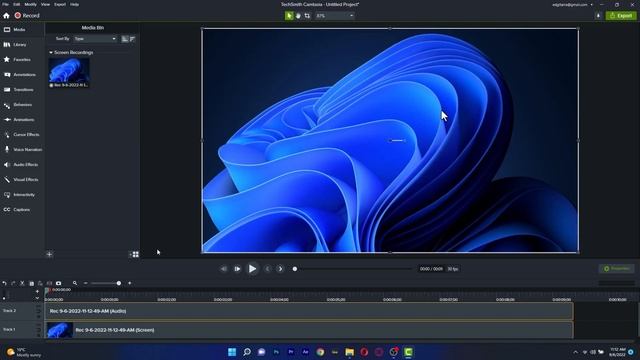Click the Home icon
Image resolution: width=640 pixels, height=360 pixels.
click(x=6, y=16)
